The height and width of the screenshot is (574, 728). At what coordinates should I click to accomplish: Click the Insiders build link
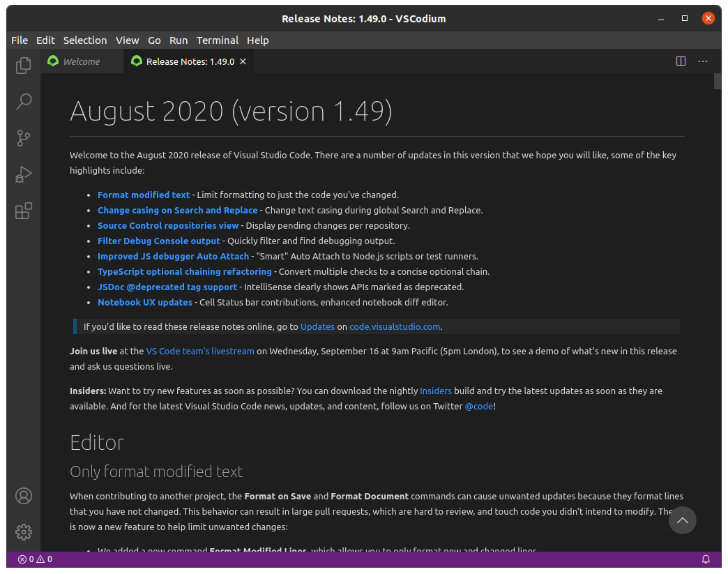click(x=435, y=391)
